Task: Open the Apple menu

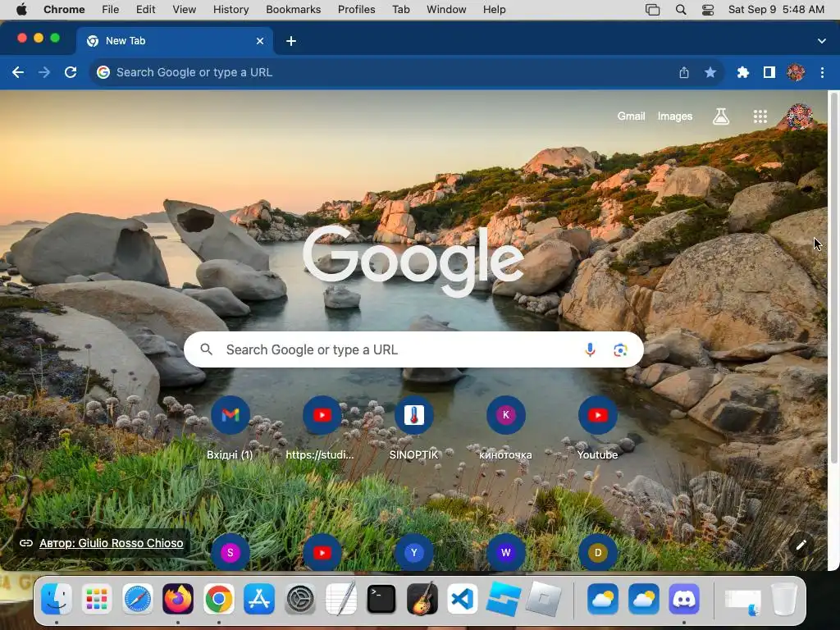Action: tap(21, 10)
